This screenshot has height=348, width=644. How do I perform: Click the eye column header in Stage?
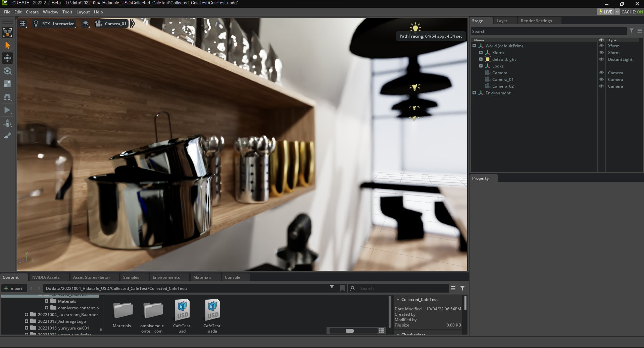point(601,40)
